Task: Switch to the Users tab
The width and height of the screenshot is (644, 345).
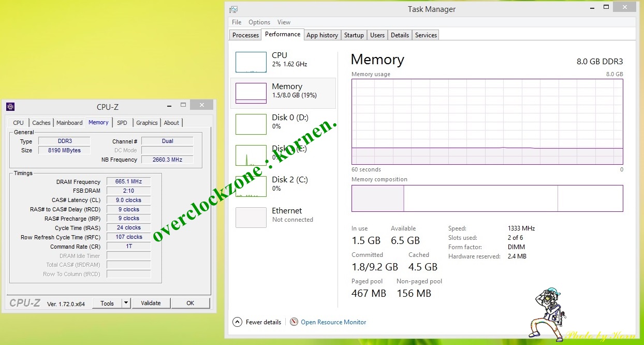Action: [x=377, y=35]
